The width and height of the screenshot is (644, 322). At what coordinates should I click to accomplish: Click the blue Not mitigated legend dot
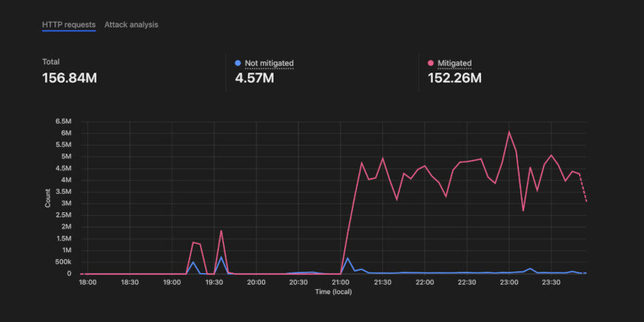[237, 63]
